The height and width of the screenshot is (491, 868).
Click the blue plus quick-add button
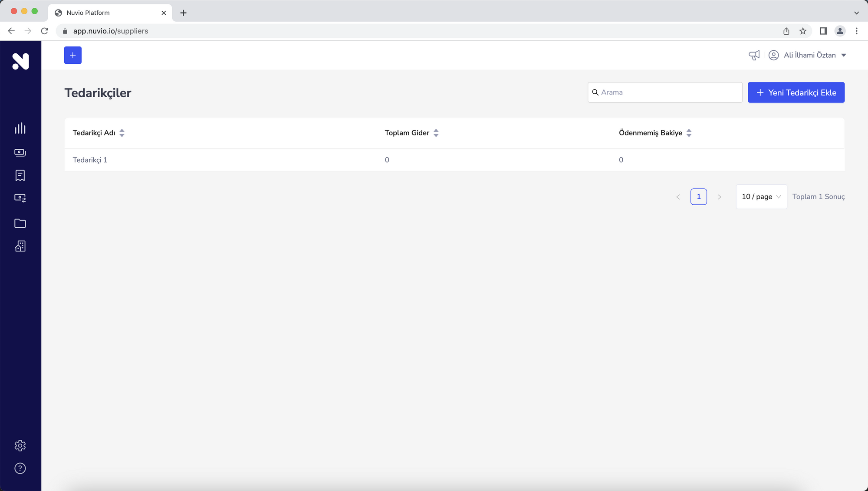(x=73, y=55)
